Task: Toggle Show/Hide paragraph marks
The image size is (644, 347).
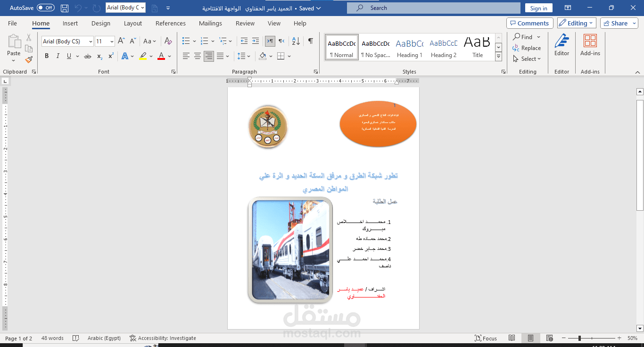Action: point(310,41)
